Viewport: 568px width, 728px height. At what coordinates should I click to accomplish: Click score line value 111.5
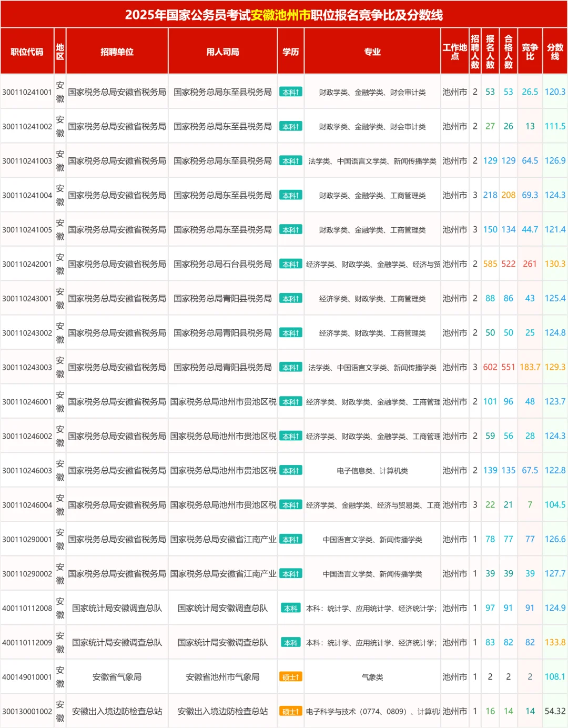point(555,126)
